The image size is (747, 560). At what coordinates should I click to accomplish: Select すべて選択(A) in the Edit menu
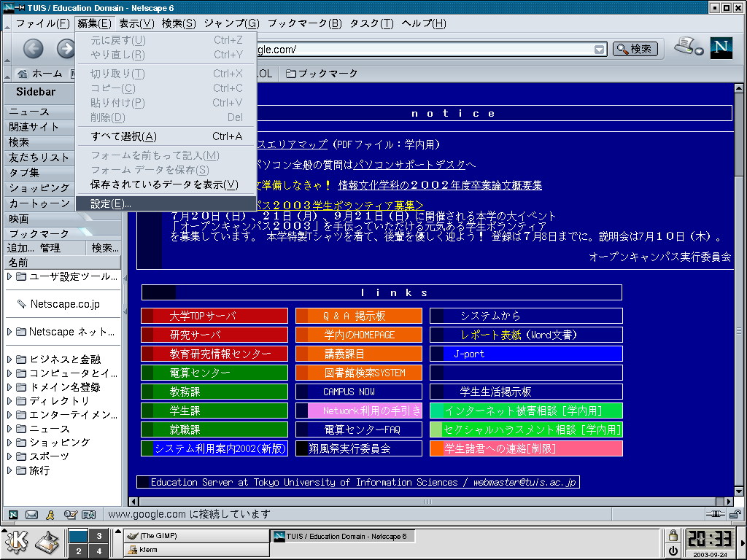point(166,136)
